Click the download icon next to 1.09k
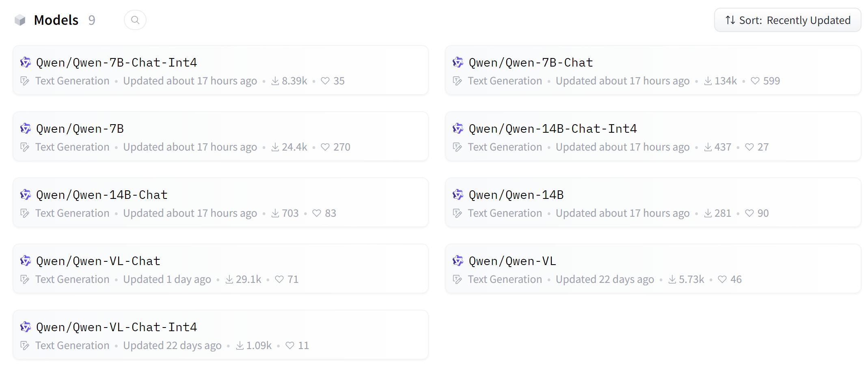 point(240,346)
